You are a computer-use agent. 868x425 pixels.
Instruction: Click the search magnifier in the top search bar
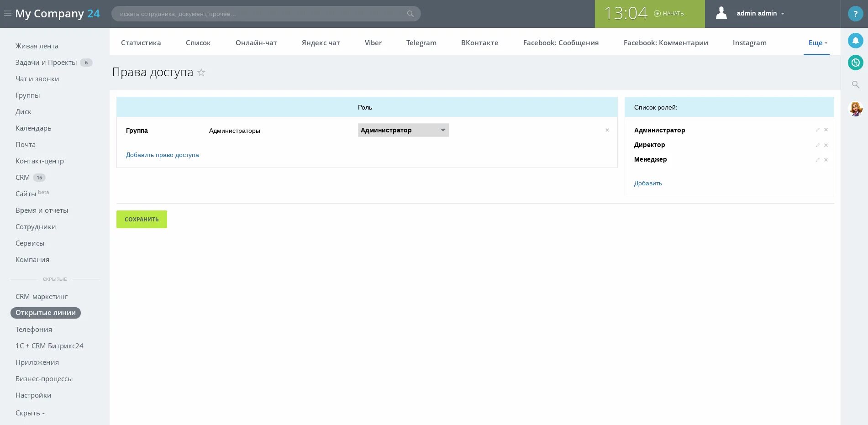[x=410, y=14]
